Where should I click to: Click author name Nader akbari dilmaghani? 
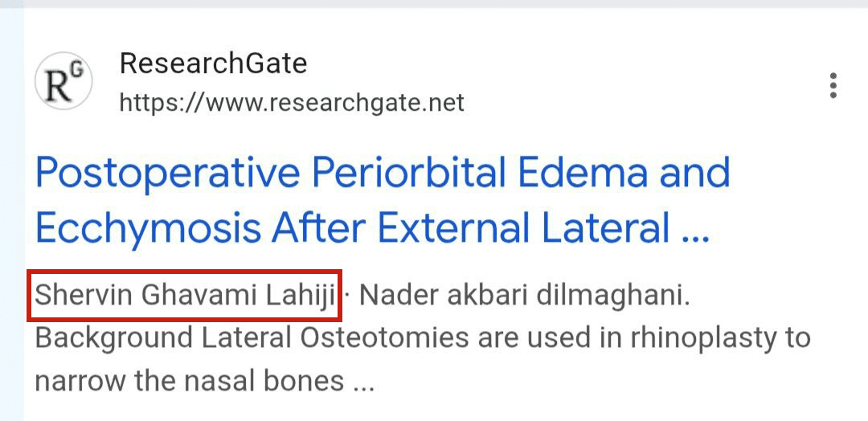coord(524,295)
